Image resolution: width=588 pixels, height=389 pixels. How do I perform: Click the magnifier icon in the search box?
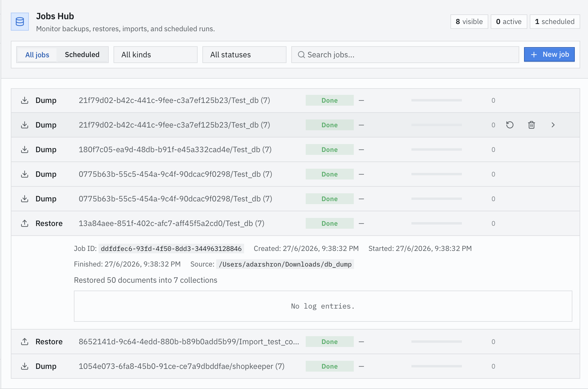point(301,55)
